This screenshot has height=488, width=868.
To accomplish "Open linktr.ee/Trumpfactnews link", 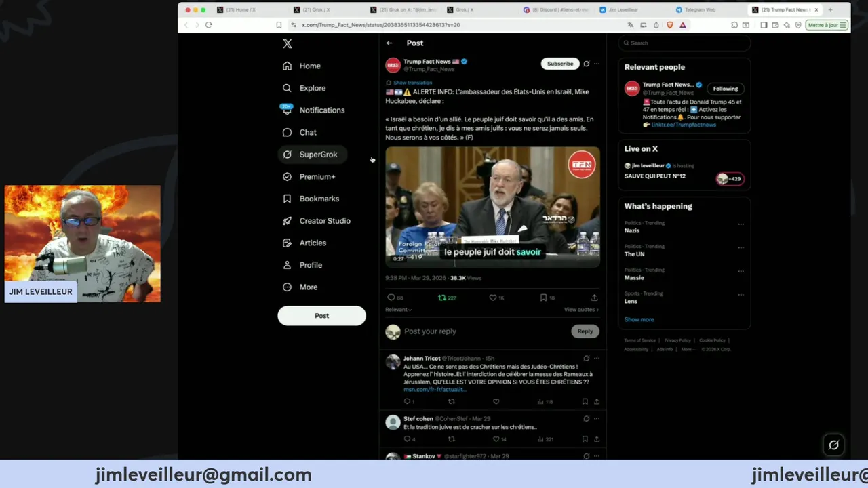I will pyautogui.click(x=684, y=125).
